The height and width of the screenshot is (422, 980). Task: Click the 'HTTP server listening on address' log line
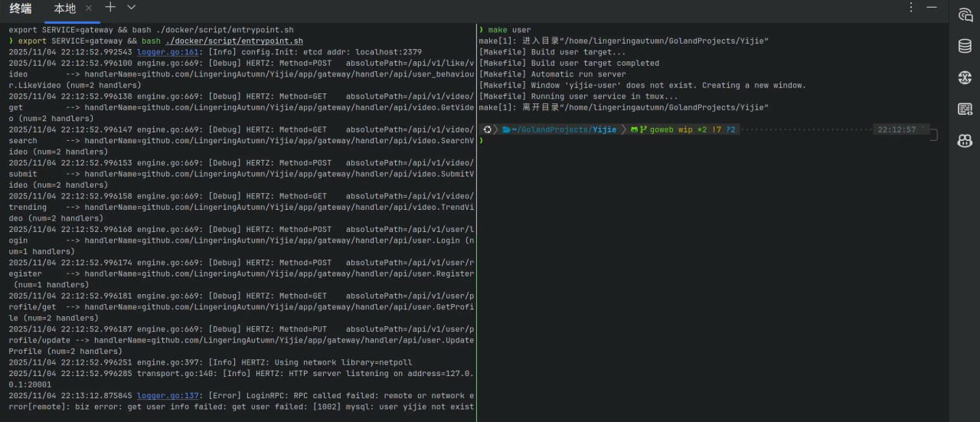click(x=241, y=379)
